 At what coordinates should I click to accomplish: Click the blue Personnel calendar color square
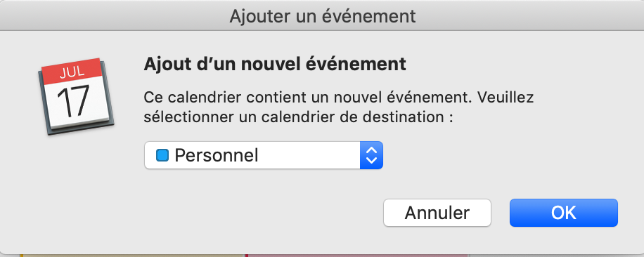pyautogui.click(x=162, y=155)
